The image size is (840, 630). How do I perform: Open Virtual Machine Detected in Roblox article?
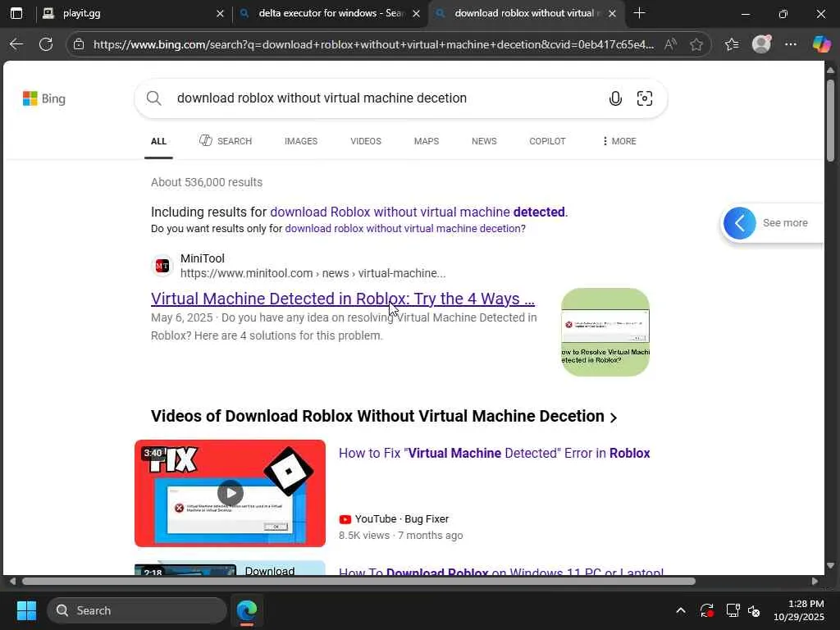(343, 299)
